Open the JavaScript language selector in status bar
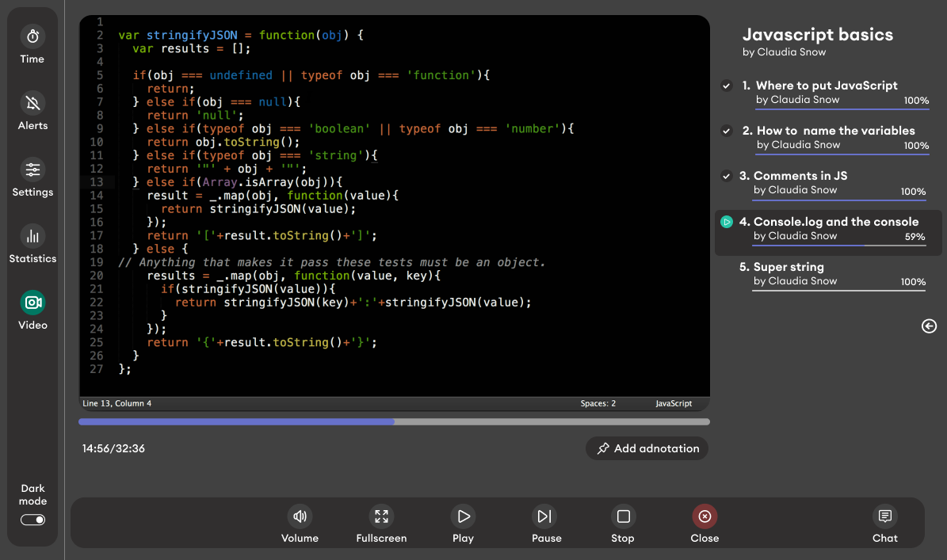This screenshot has height=560, width=947. [673, 404]
